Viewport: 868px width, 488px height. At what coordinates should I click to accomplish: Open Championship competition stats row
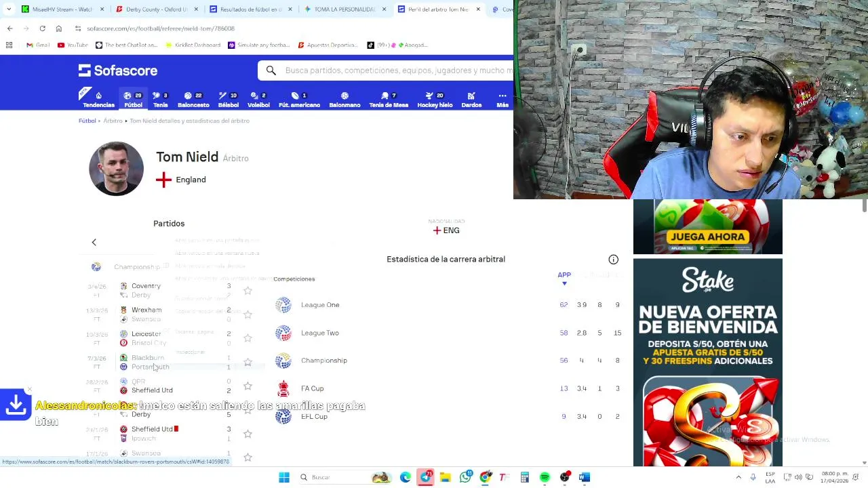448,361
